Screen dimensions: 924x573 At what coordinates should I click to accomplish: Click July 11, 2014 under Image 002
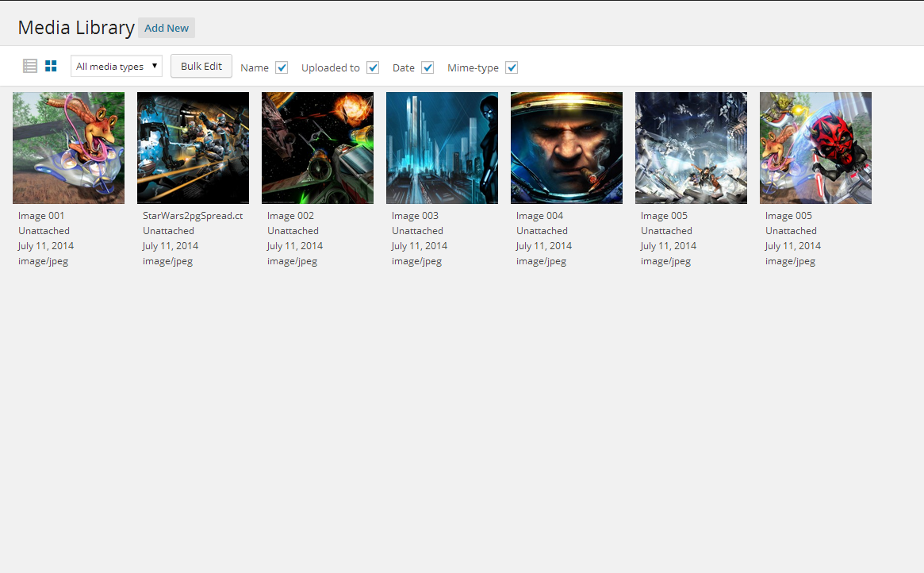[294, 246]
